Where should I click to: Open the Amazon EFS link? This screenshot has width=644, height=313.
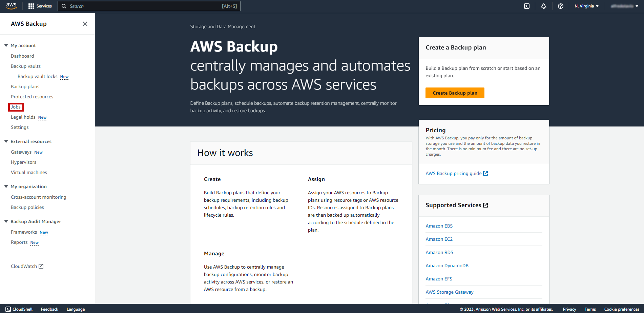point(439,279)
